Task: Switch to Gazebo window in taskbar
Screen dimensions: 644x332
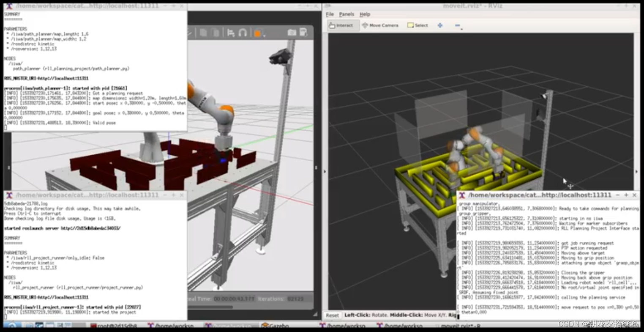Action: [275, 326]
